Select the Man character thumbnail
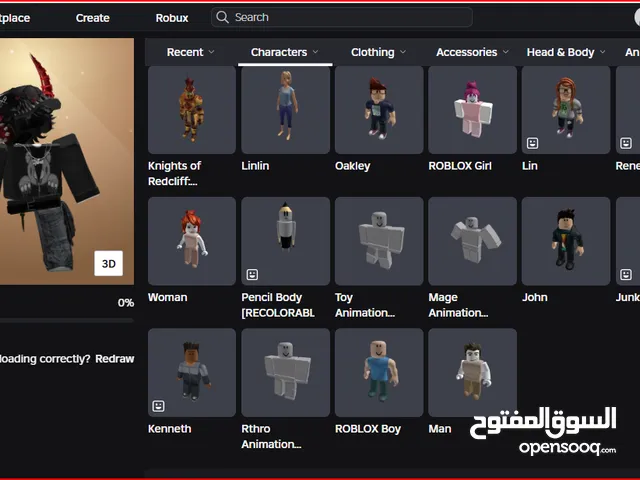The image size is (640, 480). point(473,373)
